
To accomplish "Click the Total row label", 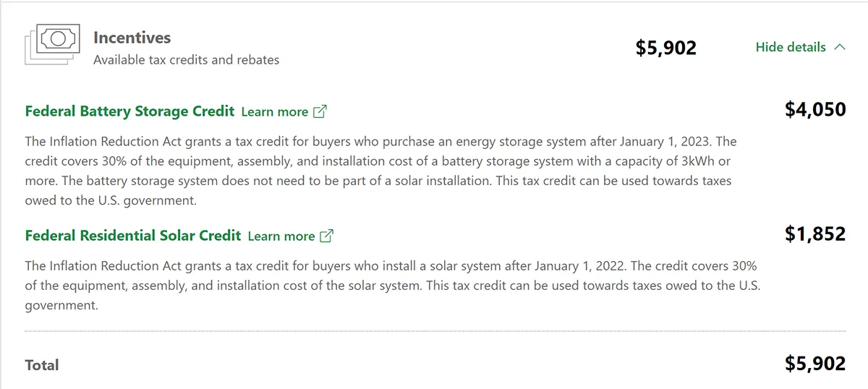I will [x=42, y=365].
